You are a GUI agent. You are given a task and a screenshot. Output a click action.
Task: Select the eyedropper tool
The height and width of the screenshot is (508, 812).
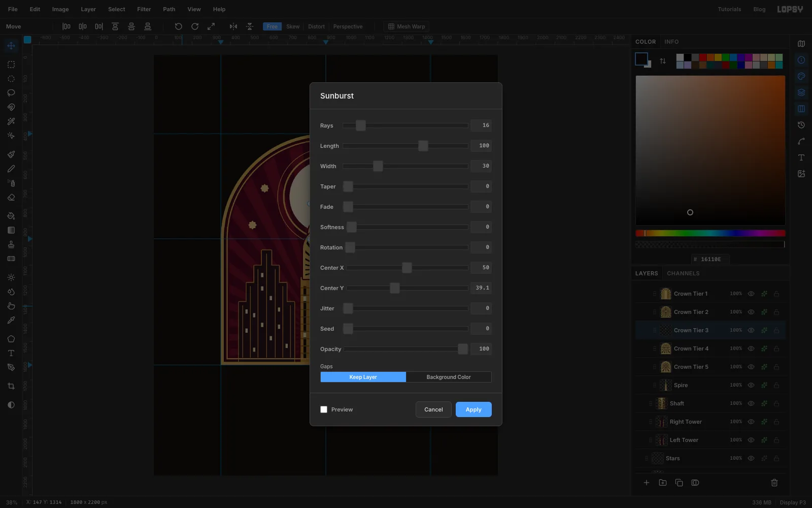coord(11,320)
